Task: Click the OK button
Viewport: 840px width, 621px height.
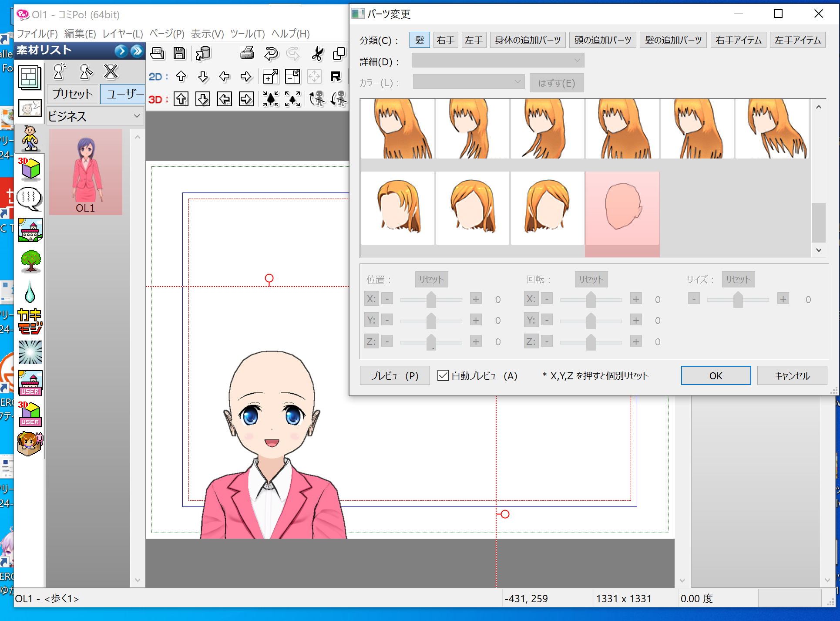Action: pyautogui.click(x=716, y=375)
